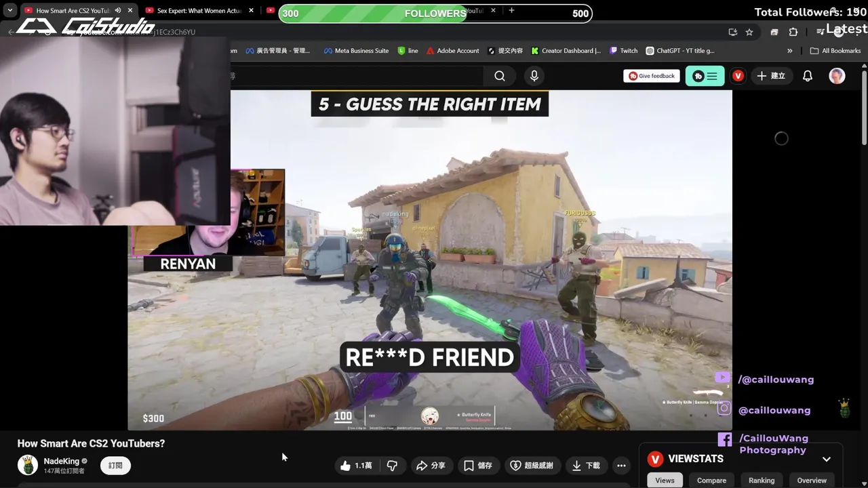Open a new browser tab

click(x=511, y=11)
